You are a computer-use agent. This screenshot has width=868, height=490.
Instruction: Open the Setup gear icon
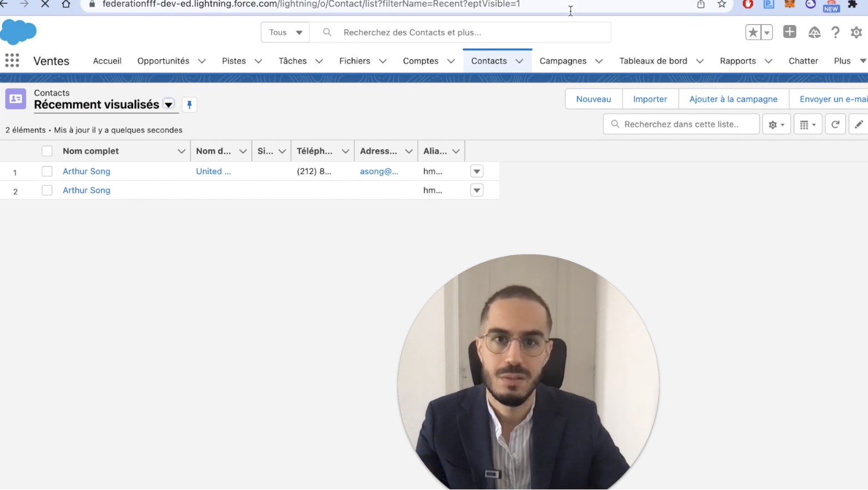856,33
